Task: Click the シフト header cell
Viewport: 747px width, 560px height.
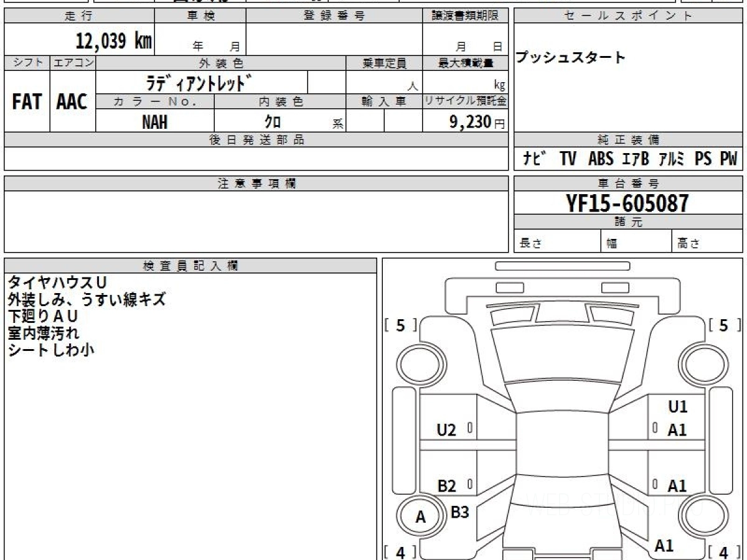Action: click(x=27, y=63)
